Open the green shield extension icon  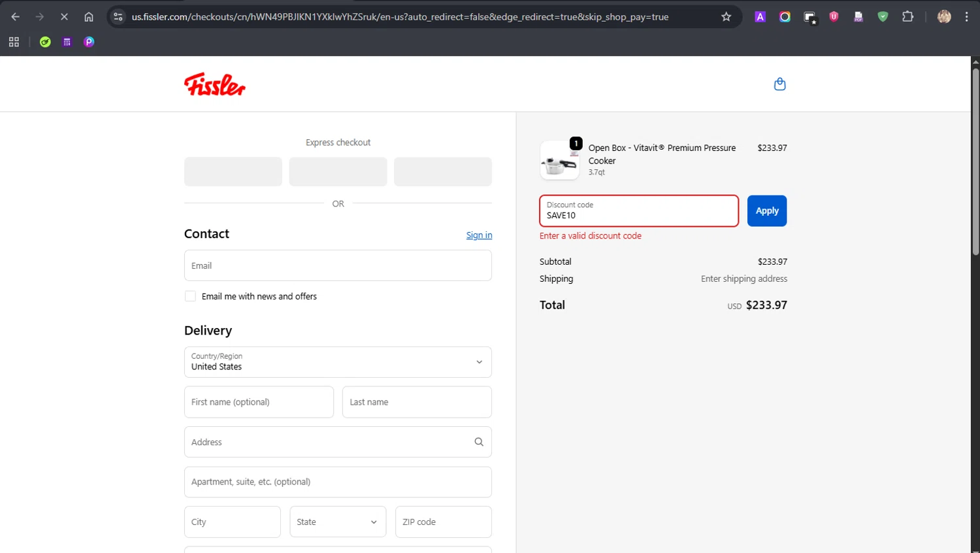[883, 17]
